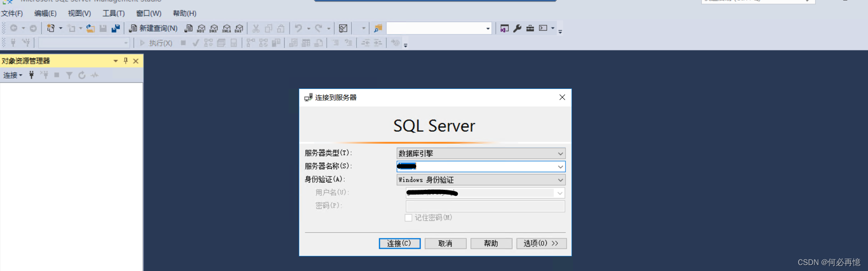
Task: Close the 连接到服务器 dialog
Action: point(562,97)
